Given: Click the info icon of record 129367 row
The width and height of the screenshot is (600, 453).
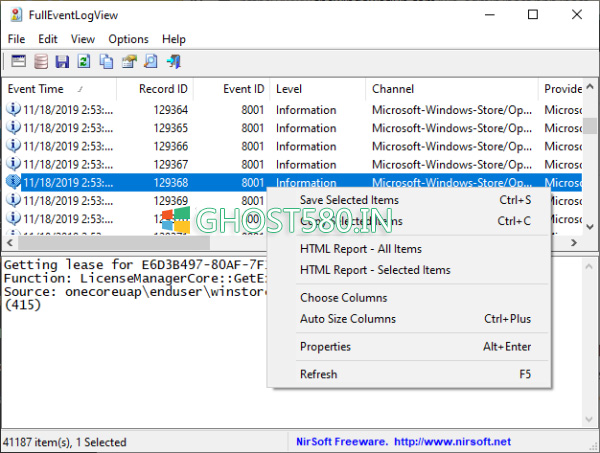Looking at the screenshot, I should click(x=13, y=164).
